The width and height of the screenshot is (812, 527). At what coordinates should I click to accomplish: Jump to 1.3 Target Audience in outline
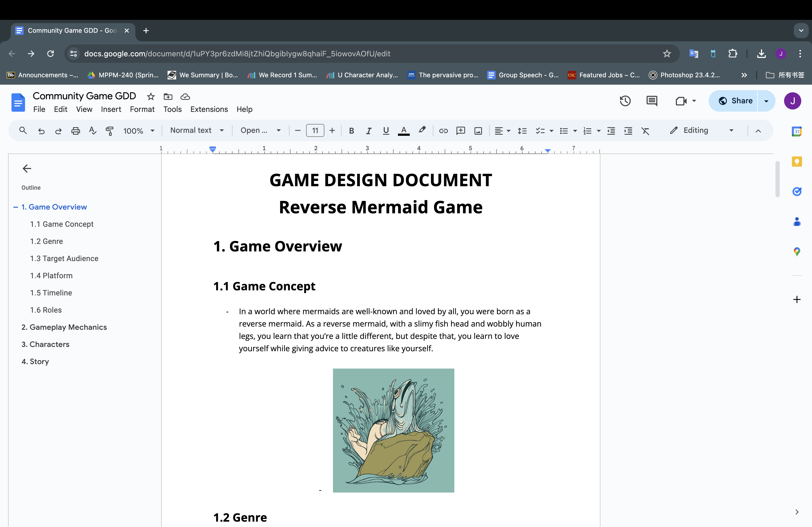coord(64,258)
